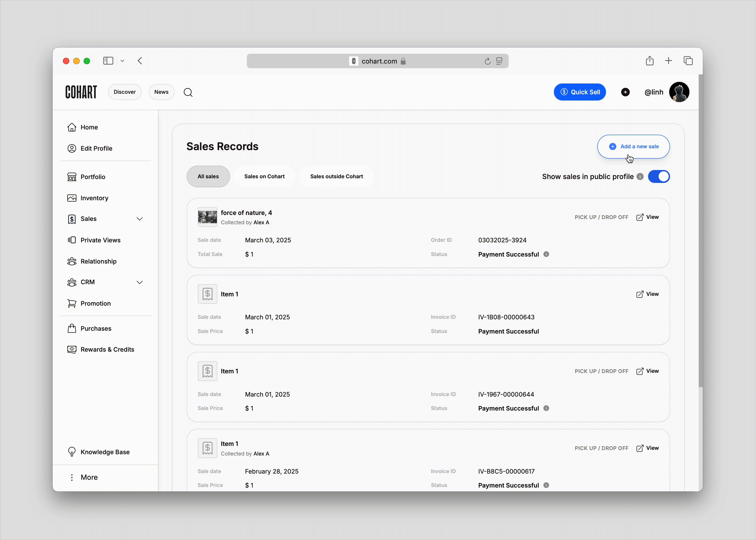This screenshot has width=756, height=540.
Task: Click Safari share icon
Action: click(x=650, y=61)
